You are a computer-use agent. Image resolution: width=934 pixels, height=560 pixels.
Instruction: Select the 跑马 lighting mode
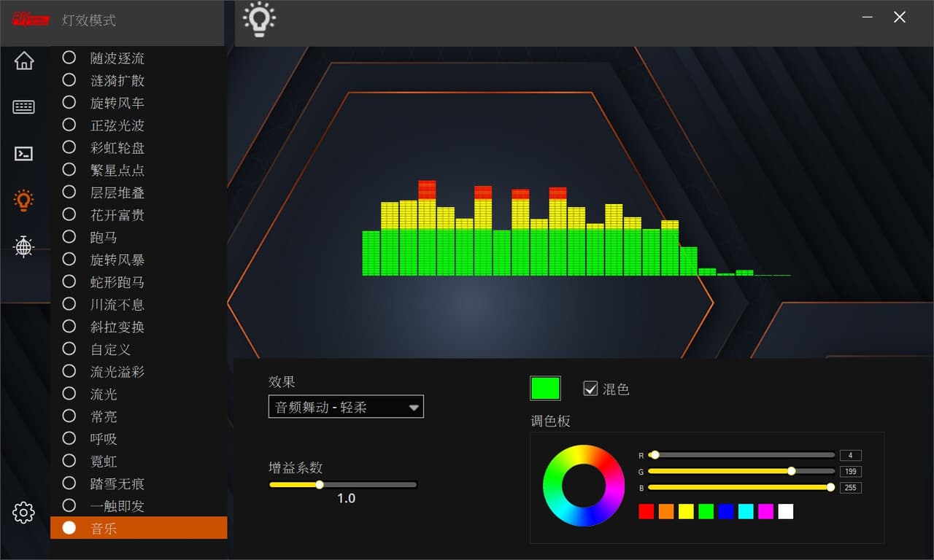(x=139, y=237)
